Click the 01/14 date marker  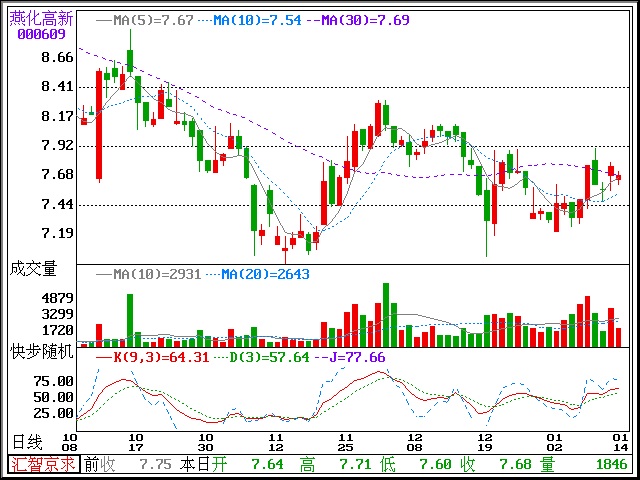(621, 442)
